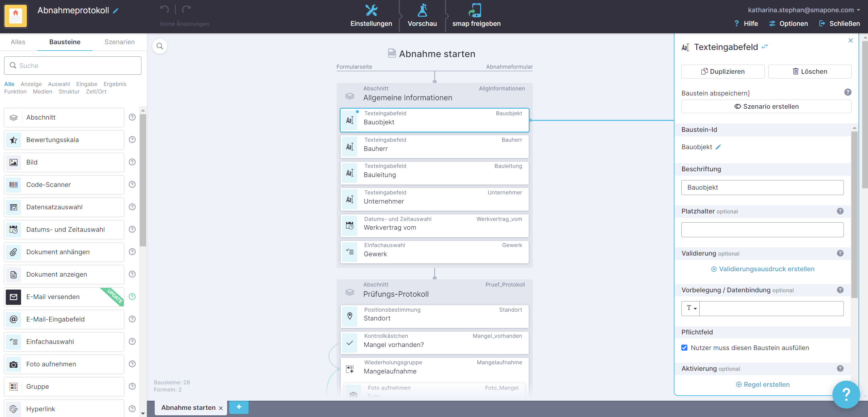Image resolution: width=868 pixels, height=417 pixels.
Task: Click Validierungsausdruck erstellen link
Action: click(763, 269)
